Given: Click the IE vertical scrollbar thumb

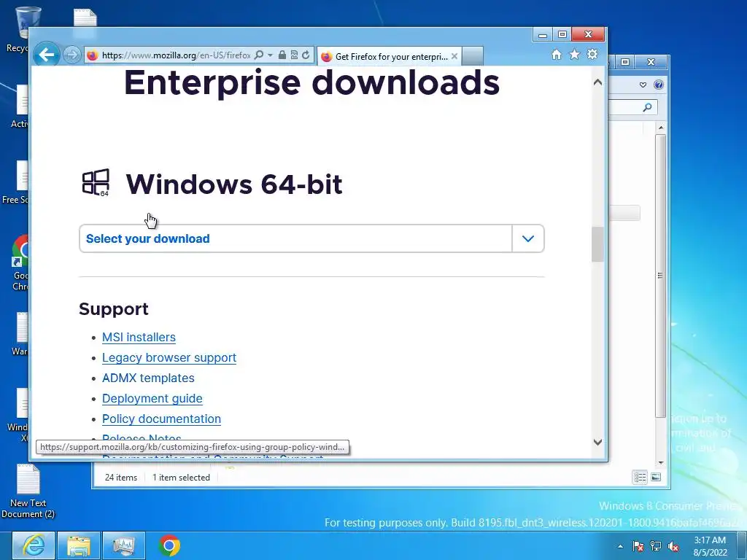Looking at the screenshot, I should coord(598,244).
